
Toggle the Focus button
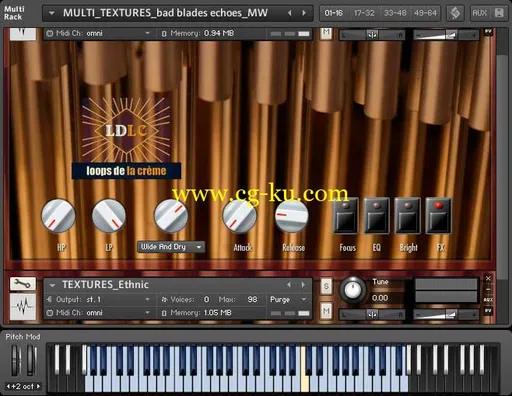pyautogui.click(x=346, y=216)
